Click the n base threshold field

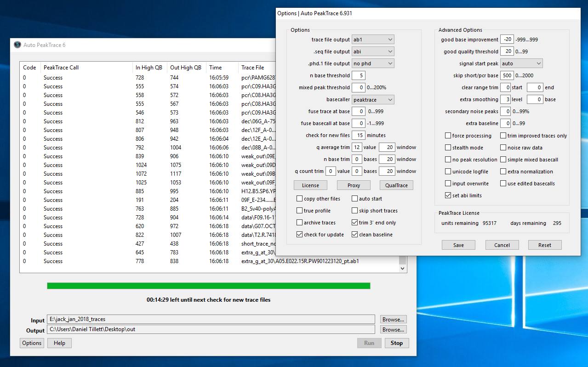point(359,75)
